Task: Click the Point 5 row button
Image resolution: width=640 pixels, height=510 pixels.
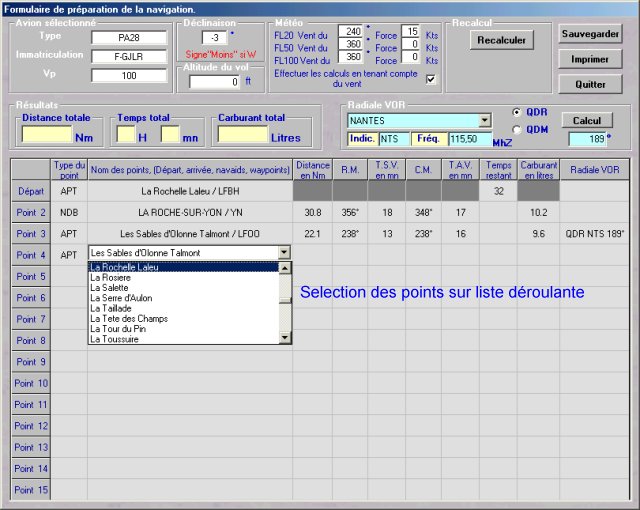Action: tap(31, 276)
